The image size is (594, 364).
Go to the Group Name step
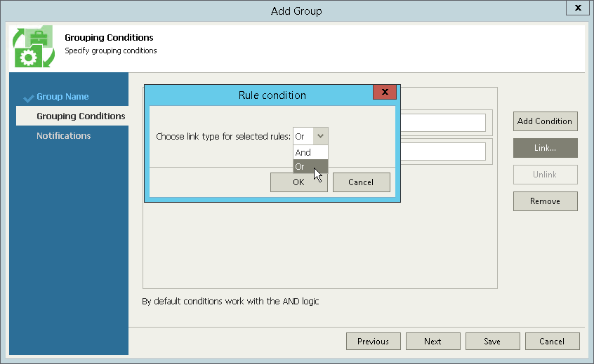(62, 97)
